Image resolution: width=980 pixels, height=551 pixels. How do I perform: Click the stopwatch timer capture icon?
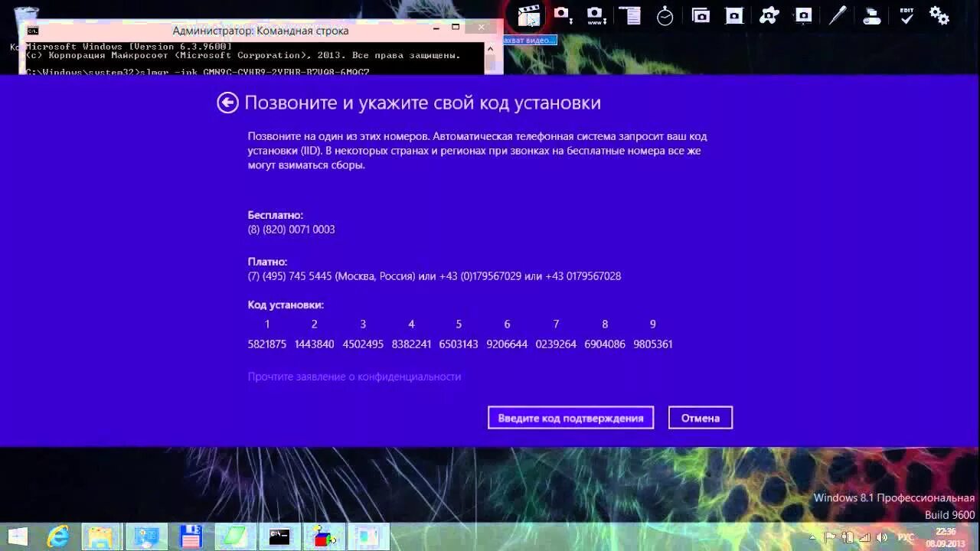tap(665, 15)
